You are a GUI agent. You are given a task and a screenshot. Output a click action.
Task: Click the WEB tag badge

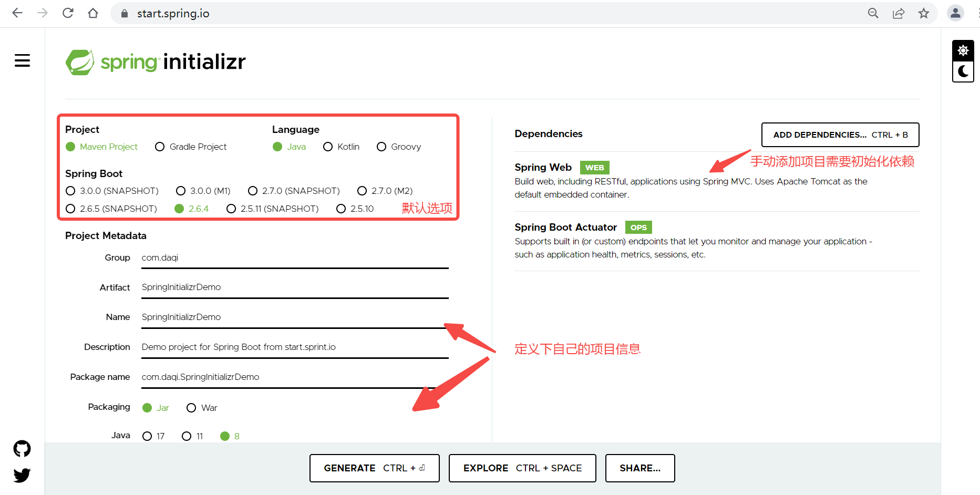(x=594, y=168)
